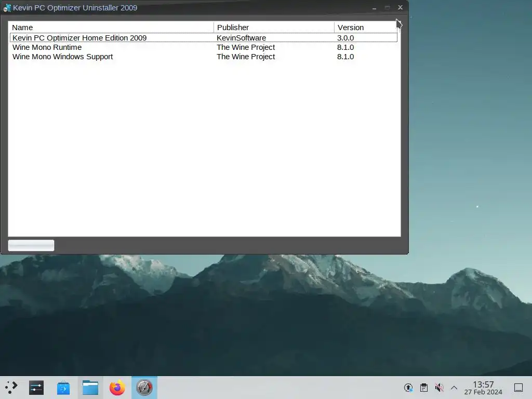
Task: Click version 3.0.0 cell
Action: [345, 37]
